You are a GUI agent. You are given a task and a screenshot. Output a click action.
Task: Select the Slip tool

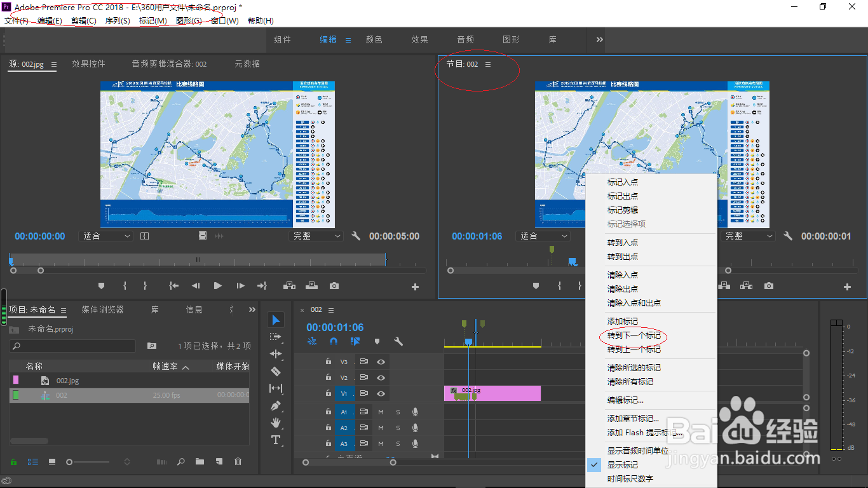click(276, 388)
